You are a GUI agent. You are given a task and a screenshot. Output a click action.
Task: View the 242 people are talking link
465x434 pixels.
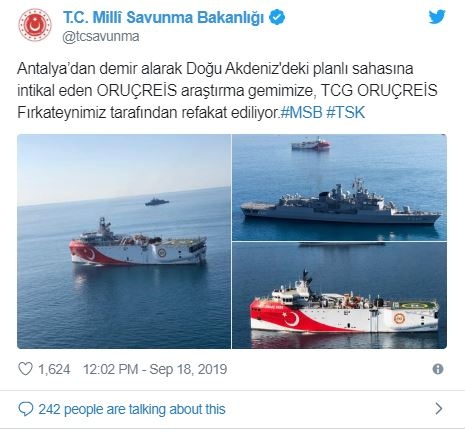132,409
